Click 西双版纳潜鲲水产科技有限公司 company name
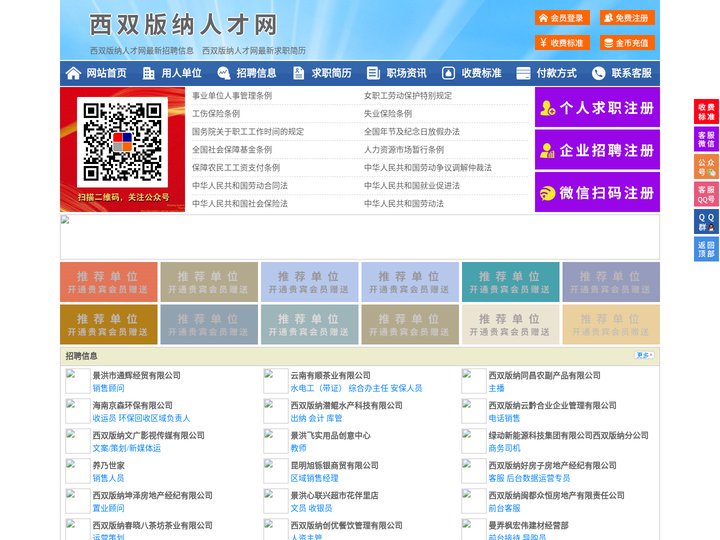The image size is (720, 540). 347,405
